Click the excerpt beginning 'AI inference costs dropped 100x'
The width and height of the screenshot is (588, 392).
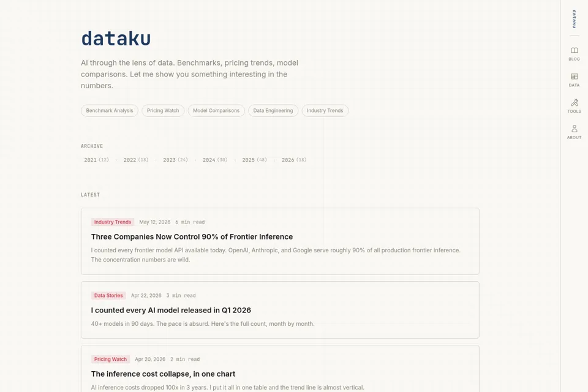[228, 388]
